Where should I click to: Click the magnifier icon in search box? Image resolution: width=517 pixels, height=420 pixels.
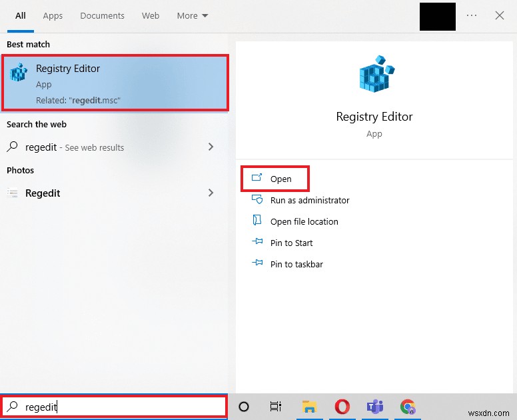point(12,407)
